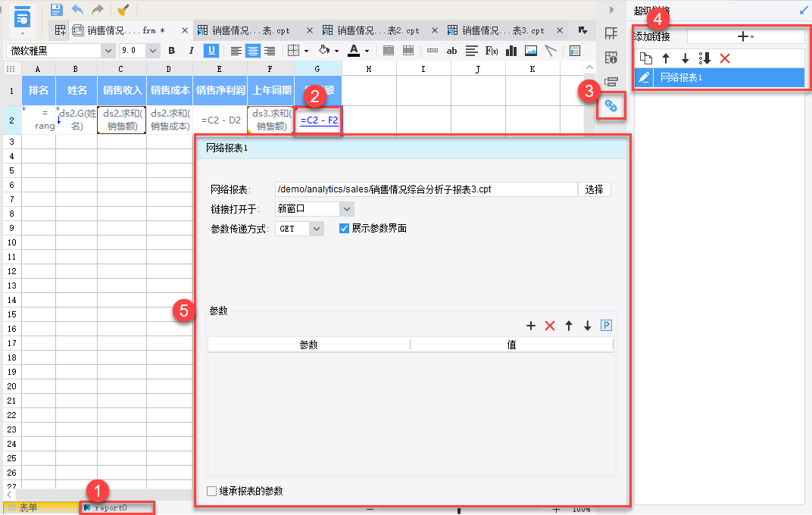Click the floating element icon at toolbar end
The width and height of the screenshot is (812, 515).
point(574,51)
